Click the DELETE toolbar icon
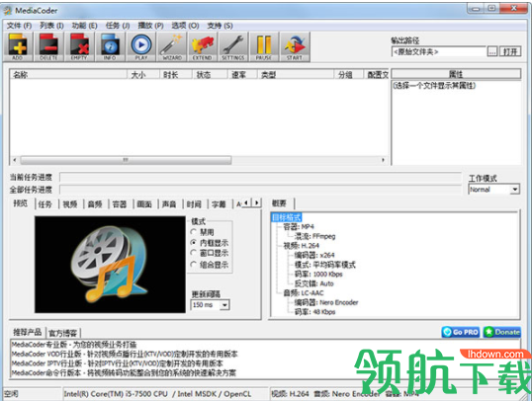 [x=48, y=46]
